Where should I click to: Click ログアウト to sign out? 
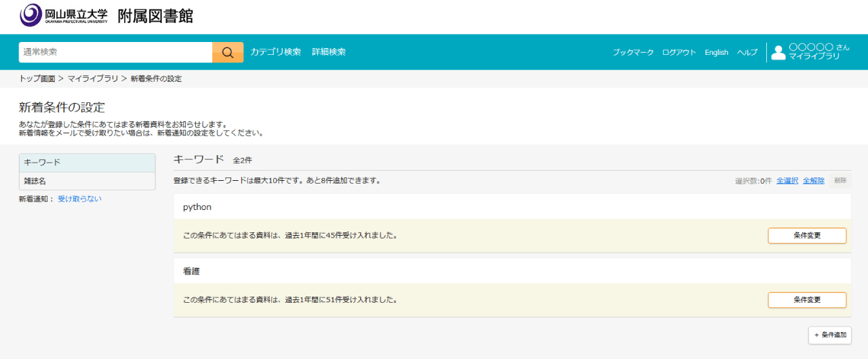click(679, 53)
